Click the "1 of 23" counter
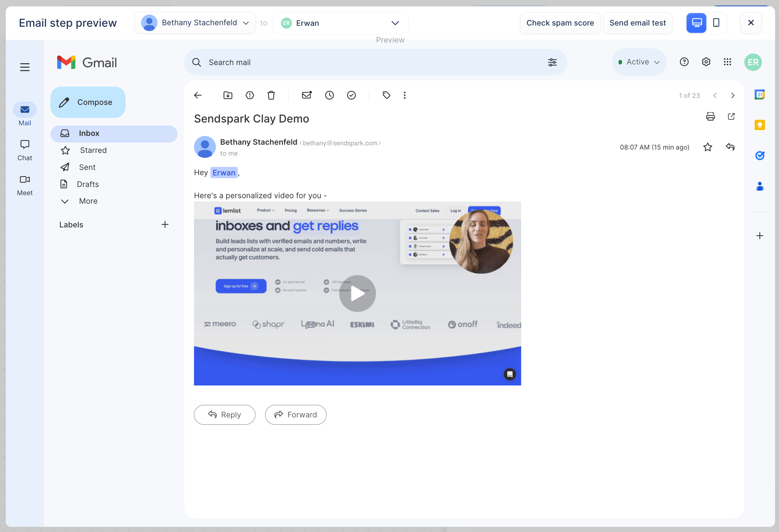 (689, 95)
